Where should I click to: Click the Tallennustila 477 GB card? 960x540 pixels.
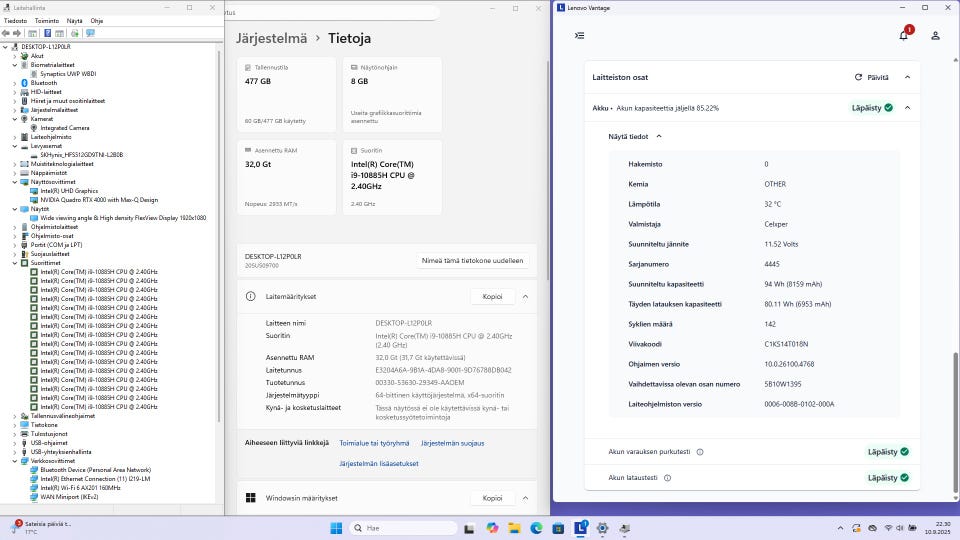click(x=287, y=94)
